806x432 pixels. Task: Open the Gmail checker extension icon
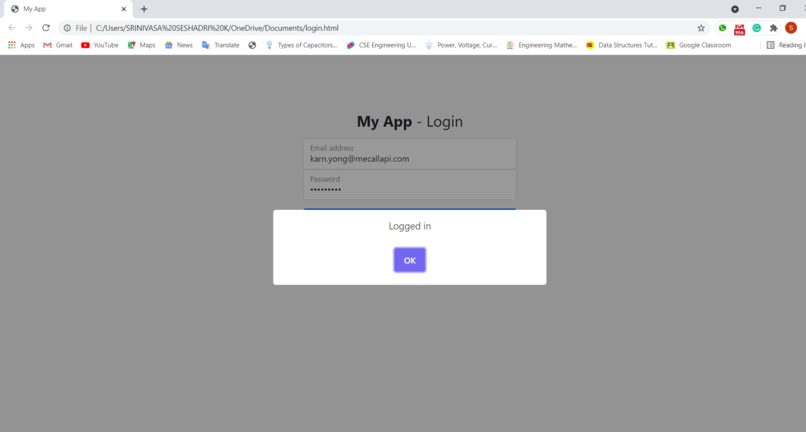click(740, 29)
